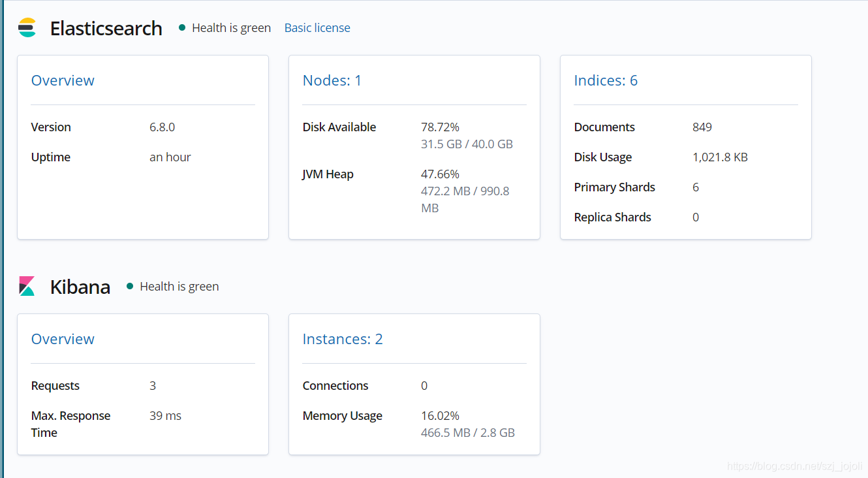Screen dimensions: 868x478
Task: Open the Indices: 6 link
Action: (606, 80)
